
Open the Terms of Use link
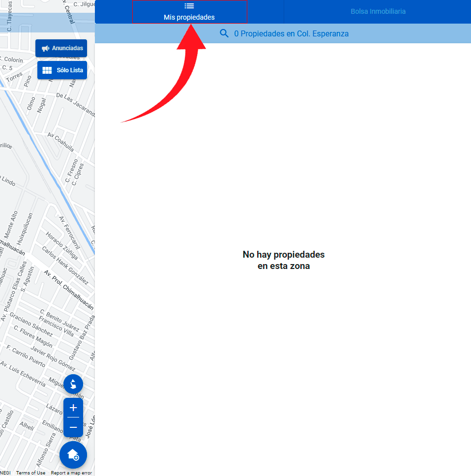(30, 473)
